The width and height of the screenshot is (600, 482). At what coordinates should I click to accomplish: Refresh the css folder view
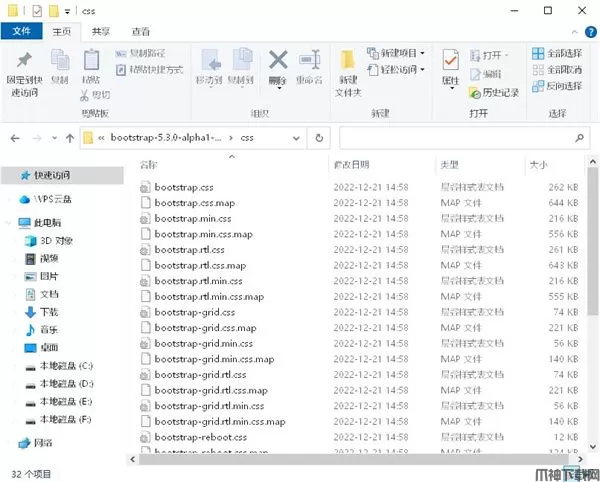point(319,138)
